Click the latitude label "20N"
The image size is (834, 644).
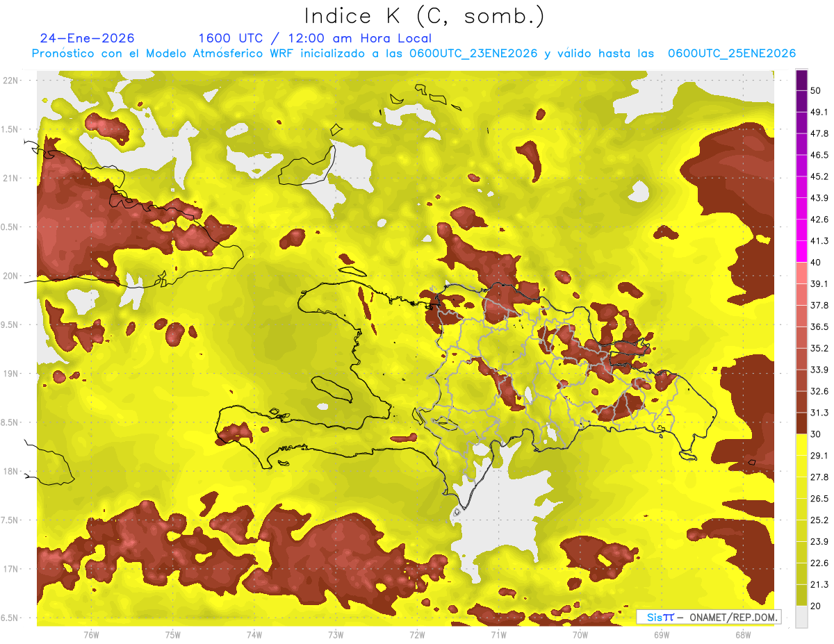click(x=10, y=276)
